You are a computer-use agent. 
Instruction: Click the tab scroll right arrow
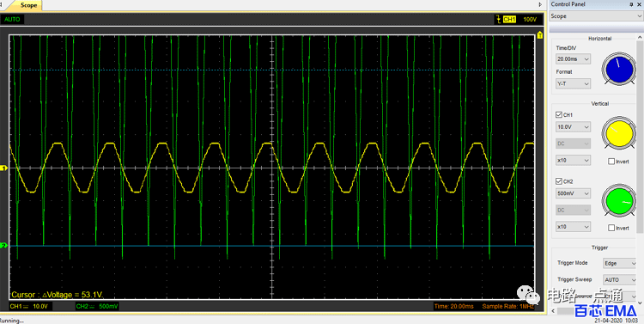point(540,5)
